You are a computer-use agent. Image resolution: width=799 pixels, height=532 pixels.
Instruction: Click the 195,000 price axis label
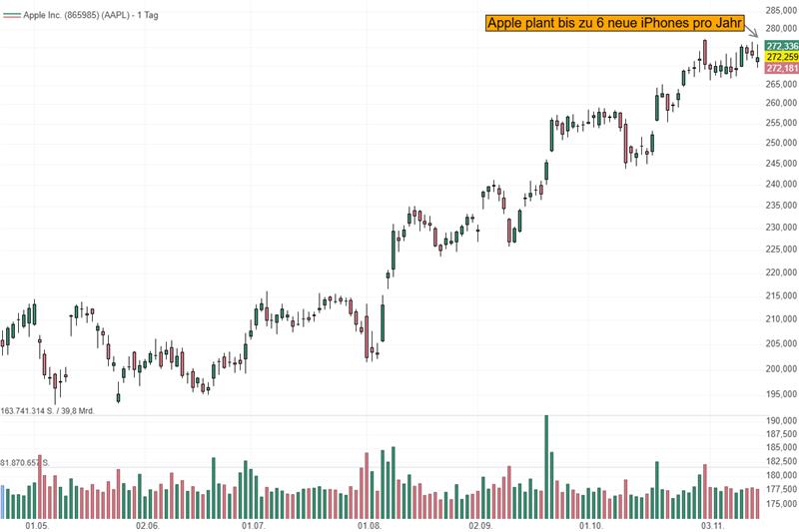click(x=781, y=394)
